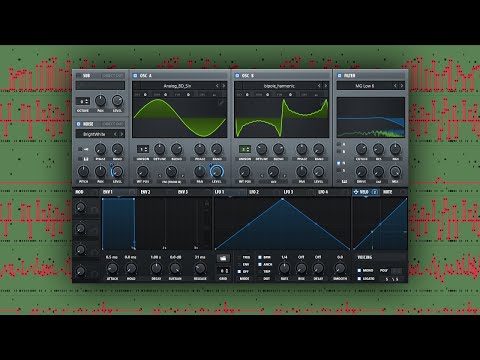Disable filter routing for N
The width and height of the screenshot is (480, 360).
(x=339, y=163)
